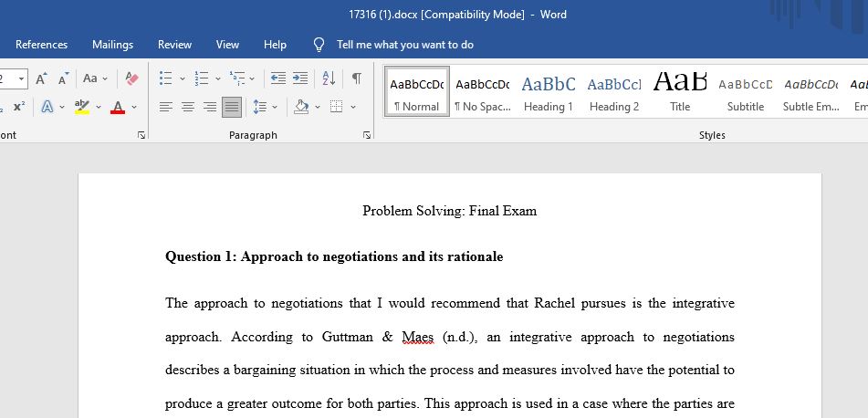Click the Decrease Font Size icon

click(64, 78)
